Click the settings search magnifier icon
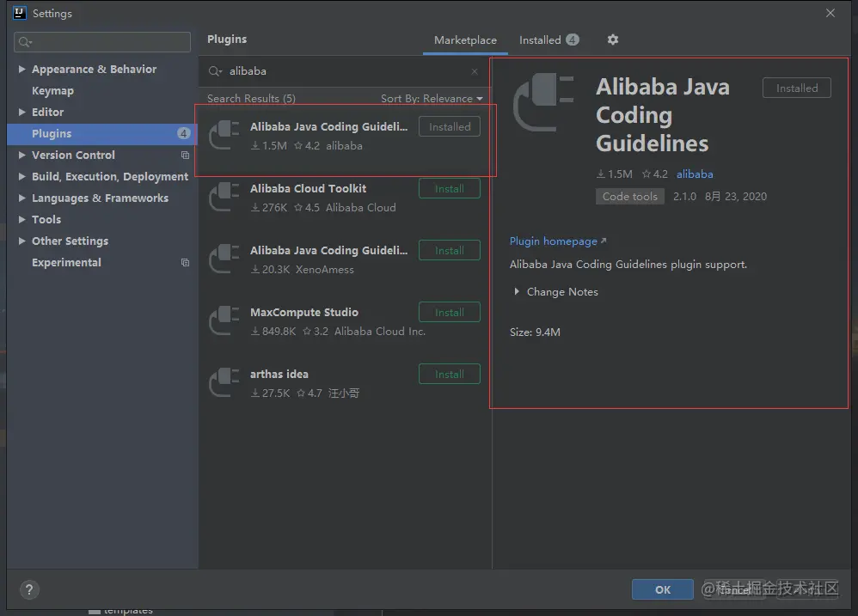Screen dimensions: 858x616 (25, 41)
